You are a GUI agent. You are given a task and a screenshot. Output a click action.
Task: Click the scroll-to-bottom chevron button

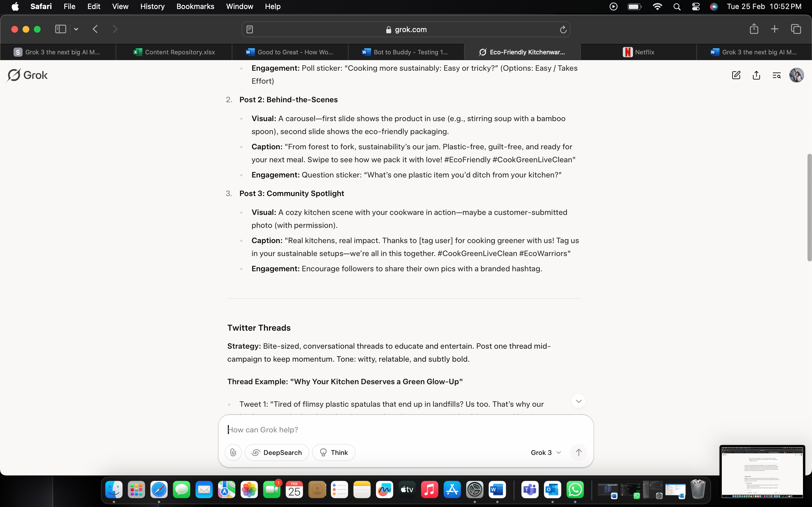(x=579, y=401)
